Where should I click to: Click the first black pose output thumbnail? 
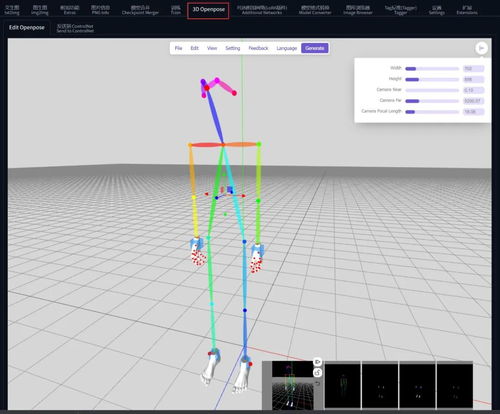[343, 386]
